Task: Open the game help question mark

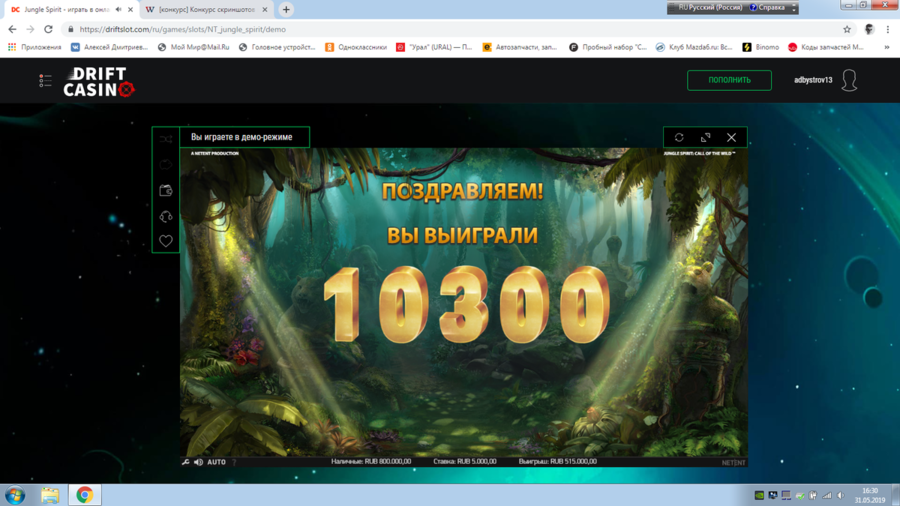Action: pos(234,462)
